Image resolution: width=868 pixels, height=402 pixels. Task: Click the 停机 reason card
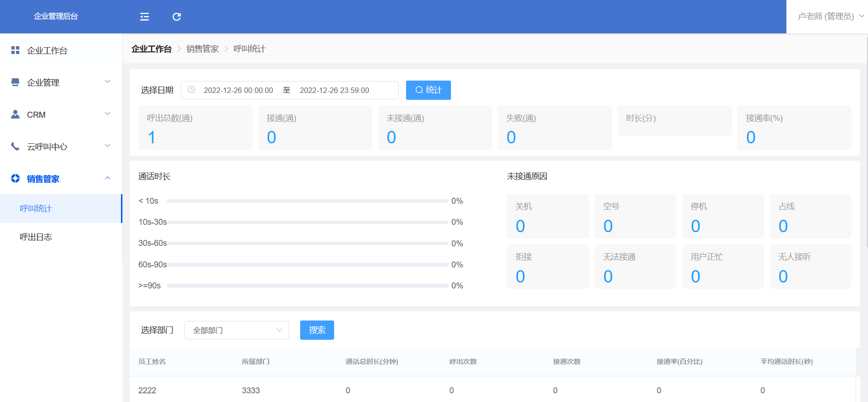click(x=723, y=216)
